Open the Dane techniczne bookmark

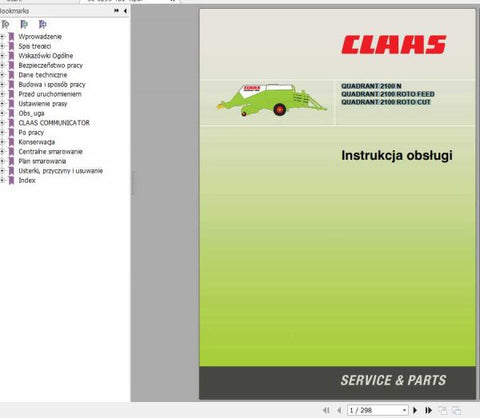(x=43, y=75)
